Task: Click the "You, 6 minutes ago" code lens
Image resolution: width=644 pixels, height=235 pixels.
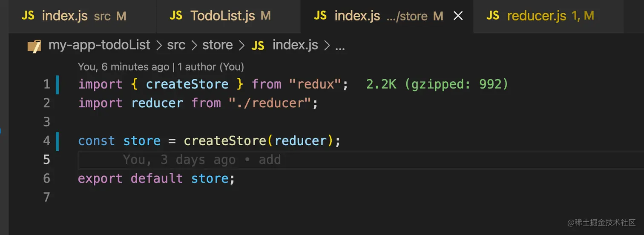Action: [124, 67]
